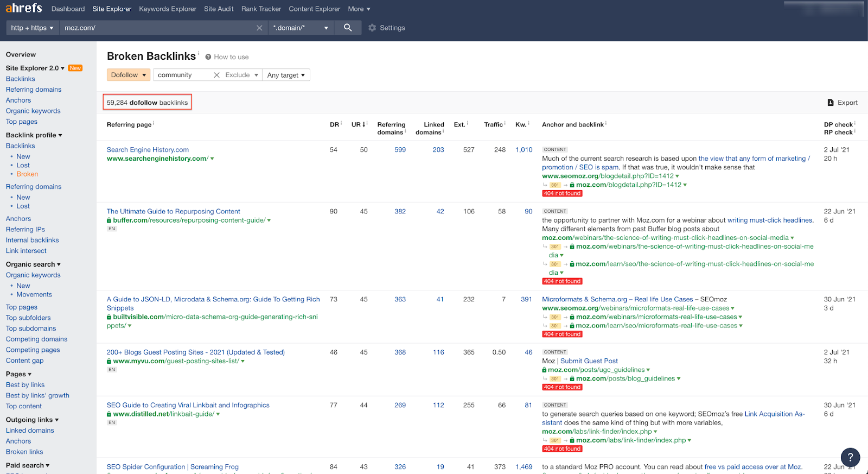Open the Settings gear
This screenshot has width=868, height=474.
click(x=372, y=28)
